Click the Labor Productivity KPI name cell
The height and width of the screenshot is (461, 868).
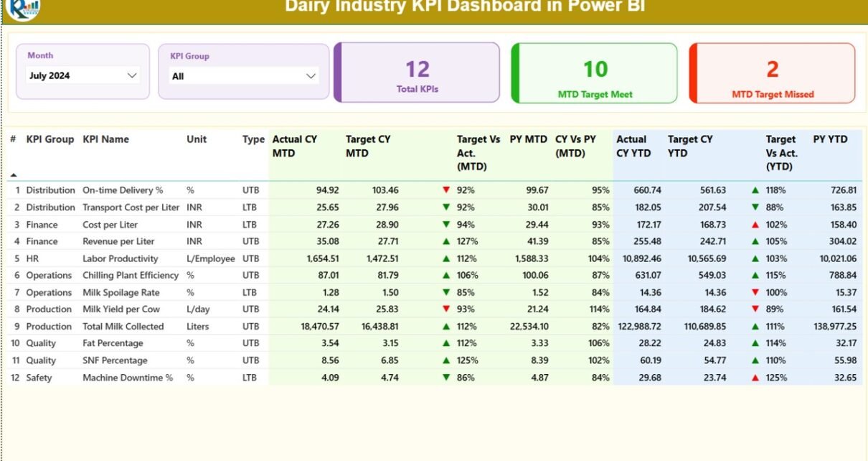click(x=120, y=259)
